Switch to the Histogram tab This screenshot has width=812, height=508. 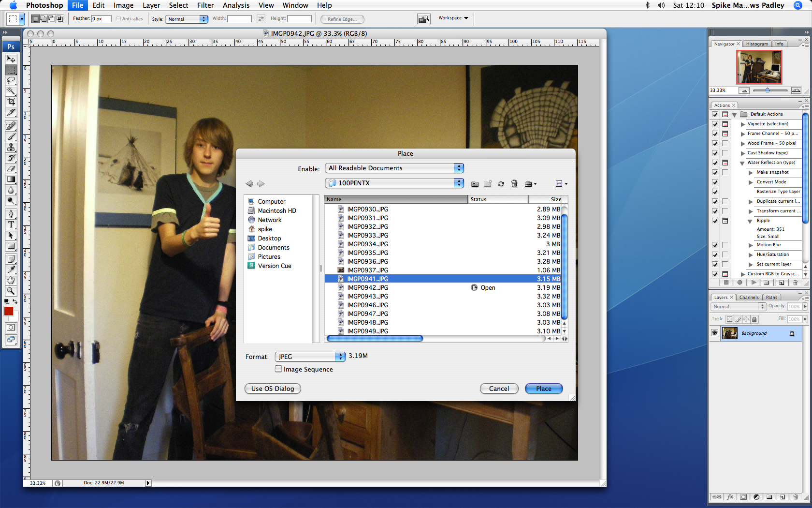point(757,44)
